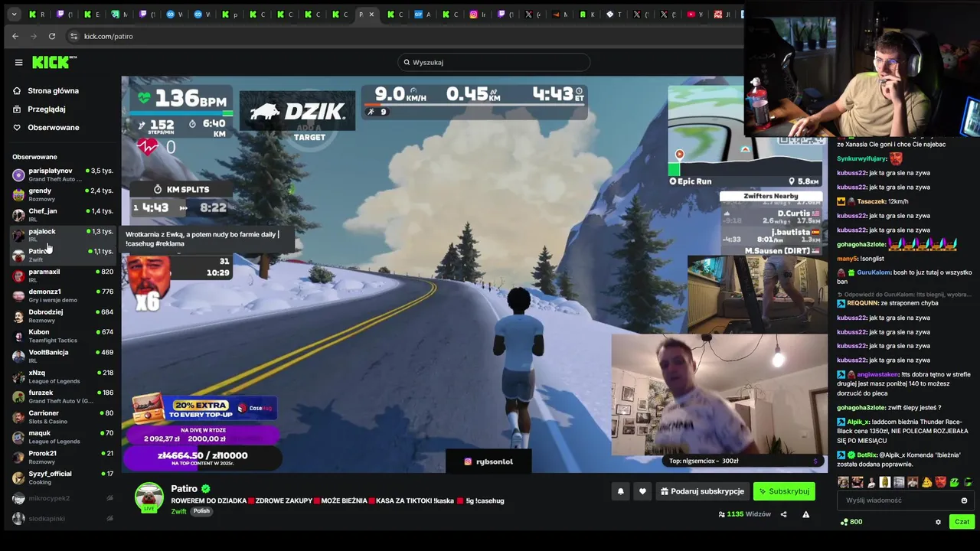The image size is (980, 551).
Task: Open the emoji picker in chat input
Action: point(964,500)
